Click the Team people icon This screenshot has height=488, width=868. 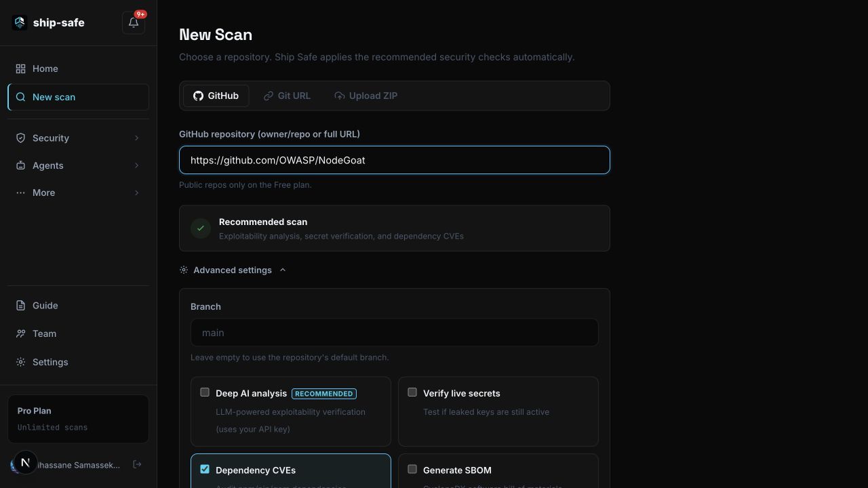pos(20,333)
